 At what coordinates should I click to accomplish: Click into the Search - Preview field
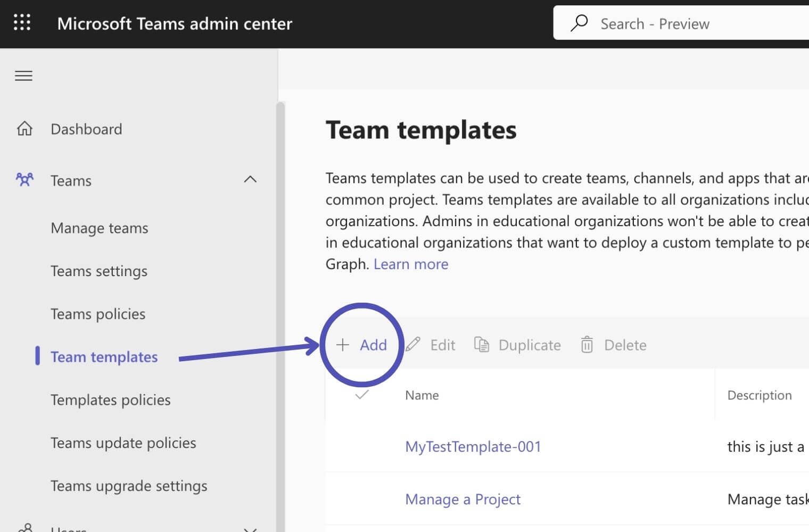[681, 23]
